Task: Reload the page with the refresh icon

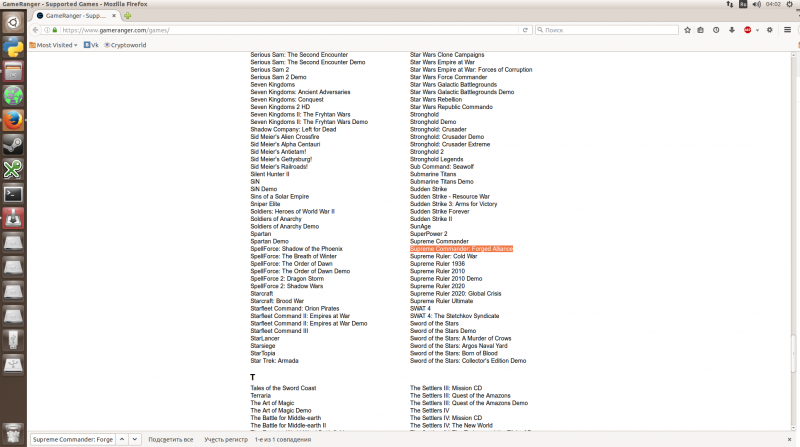Action: pyautogui.click(x=525, y=30)
